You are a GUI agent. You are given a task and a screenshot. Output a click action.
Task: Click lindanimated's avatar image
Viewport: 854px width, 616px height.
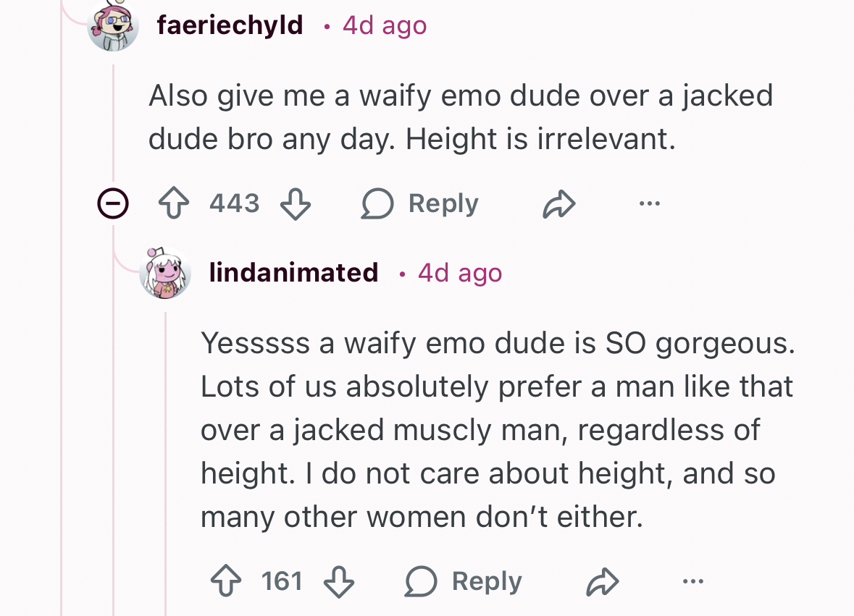[165, 274]
